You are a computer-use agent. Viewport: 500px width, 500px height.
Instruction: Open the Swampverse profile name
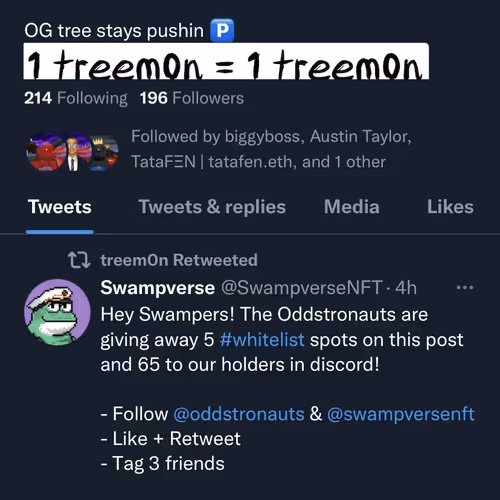pyautogui.click(x=158, y=288)
